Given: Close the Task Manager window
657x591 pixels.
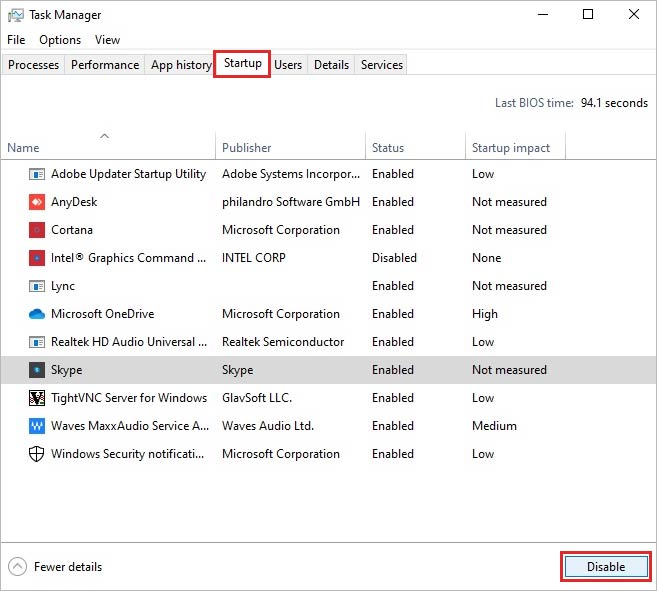Looking at the screenshot, I should click(634, 15).
